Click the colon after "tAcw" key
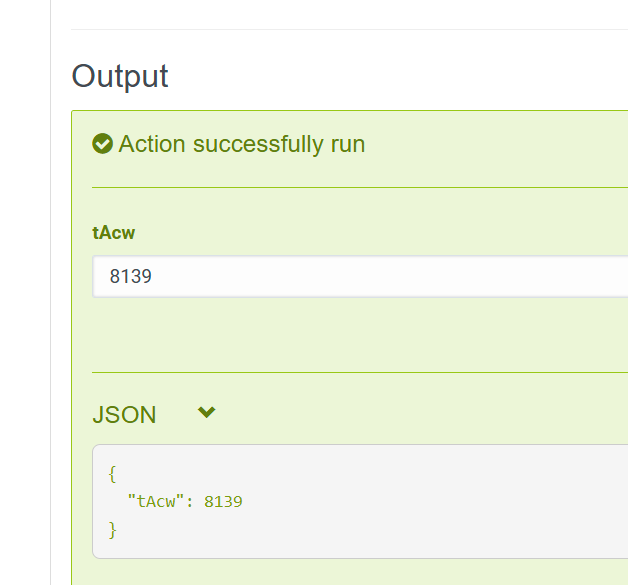Viewport: 628px width, 585px height. click(x=189, y=502)
